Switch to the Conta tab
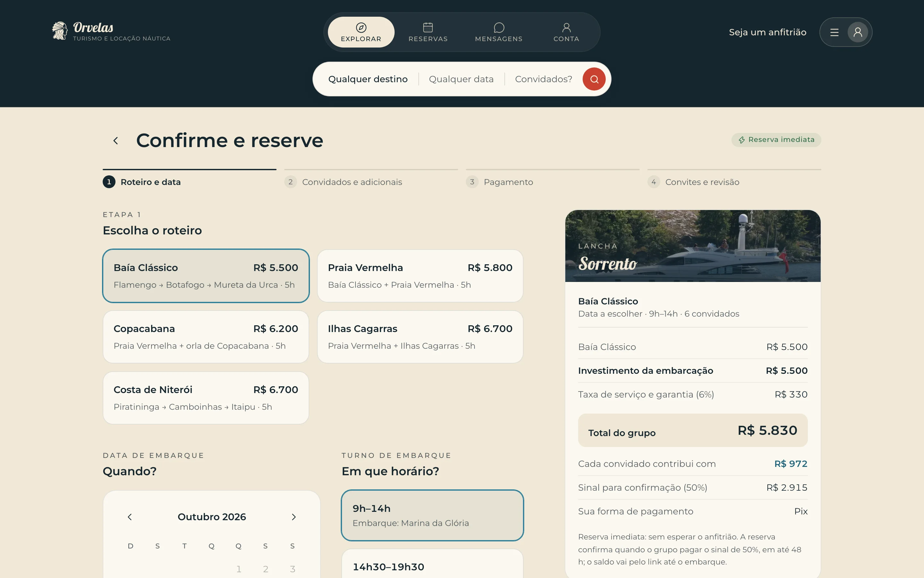 pyautogui.click(x=566, y=32)
